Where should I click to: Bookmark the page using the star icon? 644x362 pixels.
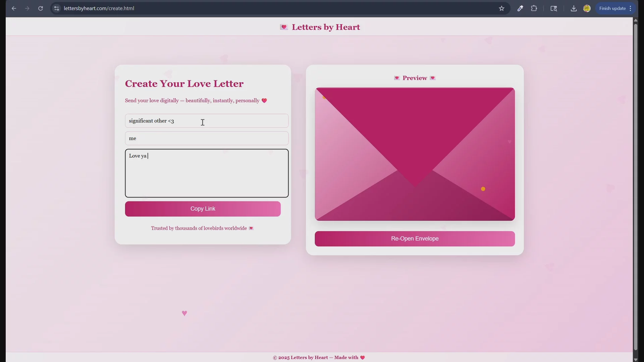tap(502, 8)
